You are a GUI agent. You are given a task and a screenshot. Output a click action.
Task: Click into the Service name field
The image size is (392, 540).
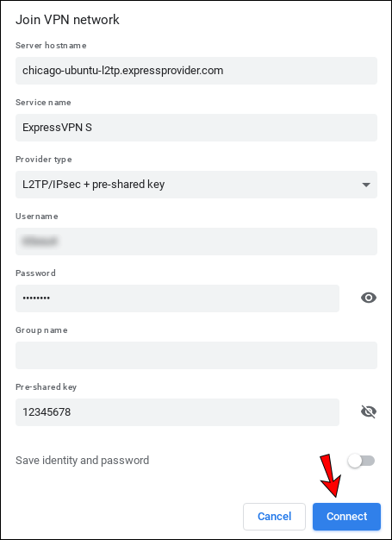196,128
